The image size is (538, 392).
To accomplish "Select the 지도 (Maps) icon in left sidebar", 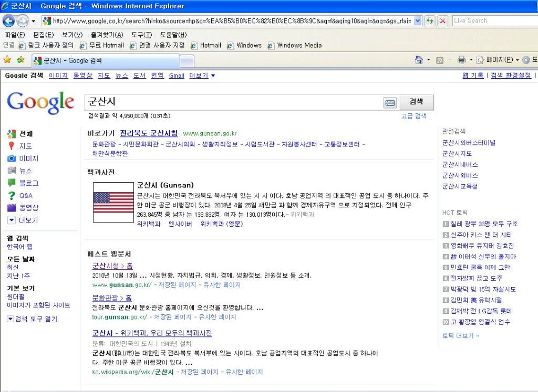I will coord(12,146).
